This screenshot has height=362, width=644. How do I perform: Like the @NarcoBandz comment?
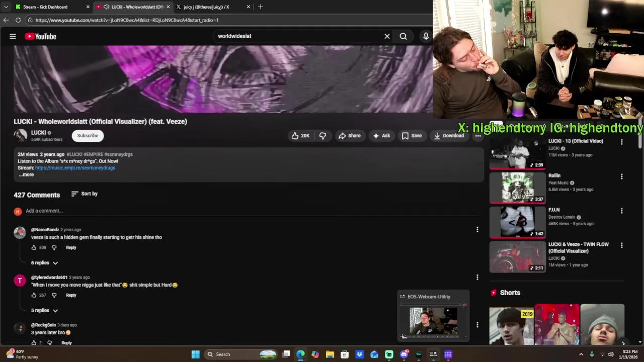[34, 247]
